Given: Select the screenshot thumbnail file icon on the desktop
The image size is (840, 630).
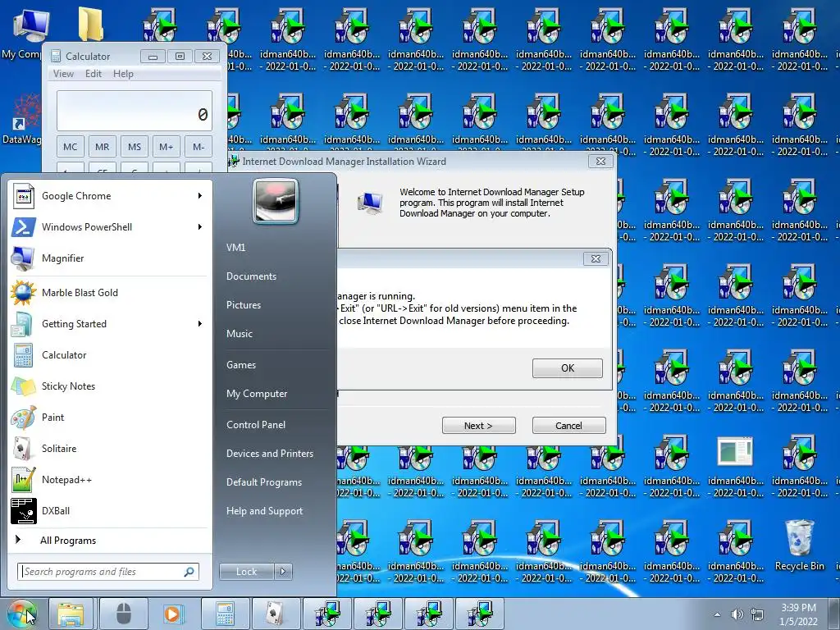Looking at the screenshot, I should pos(735,451).
